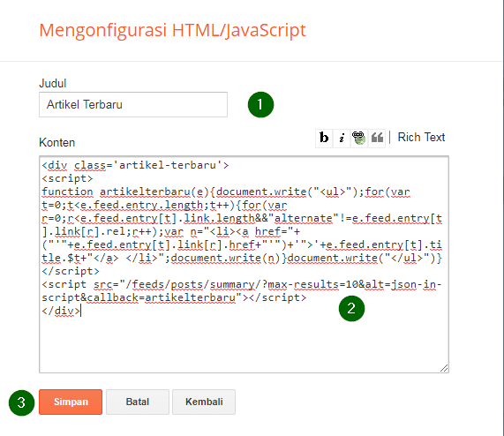Image resolution: width=504 pixels, height=436 pixels.
Task: Insert a link using the link icon
Action: pos(358,138)
